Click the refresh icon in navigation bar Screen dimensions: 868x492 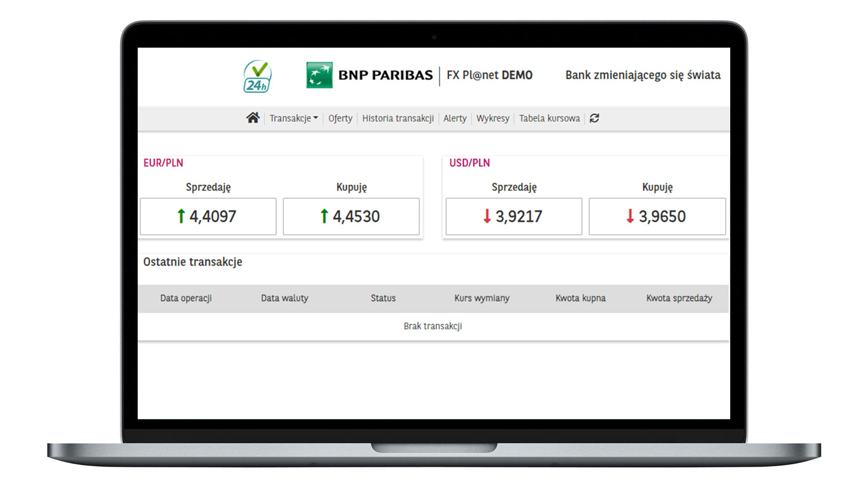594,118
